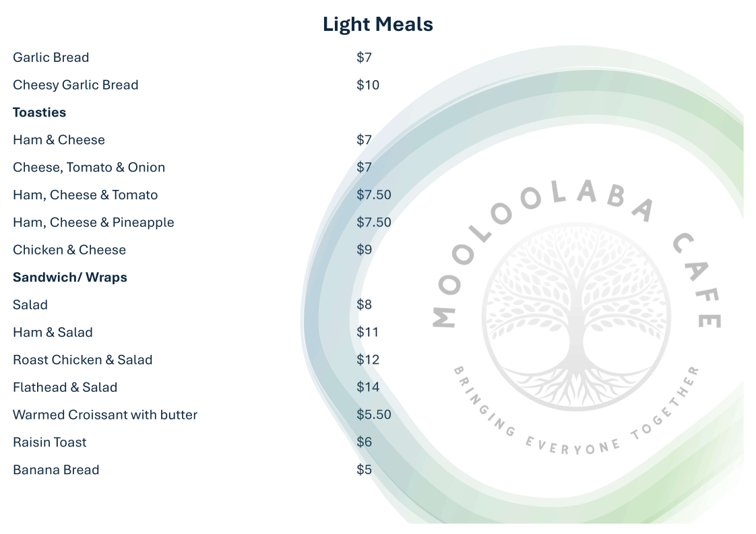Click Flathead & Salad item
Viewport: 756px width, 534px height.
pyautogui.click(x=65, y=388)
